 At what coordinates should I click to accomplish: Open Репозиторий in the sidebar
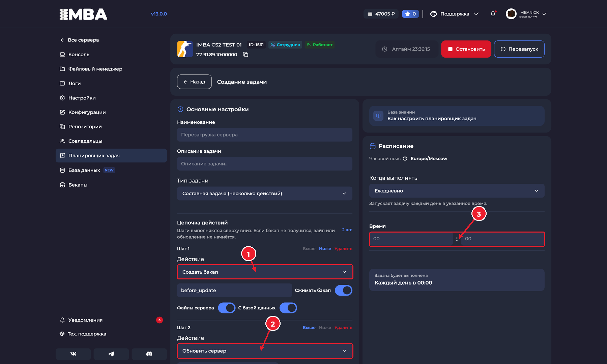(x=111, y=127)
